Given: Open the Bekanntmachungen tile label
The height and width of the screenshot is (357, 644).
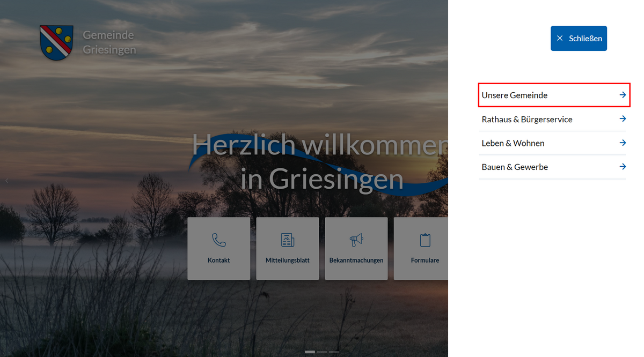Looking at the screenshot, I should (356, 260).
